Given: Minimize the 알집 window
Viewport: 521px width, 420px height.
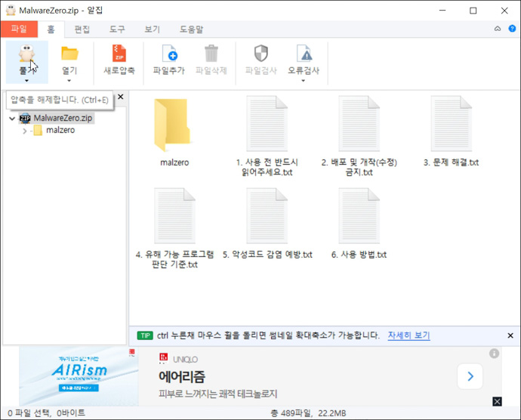Looking at the screenshot, I should (x=442, y=11).
